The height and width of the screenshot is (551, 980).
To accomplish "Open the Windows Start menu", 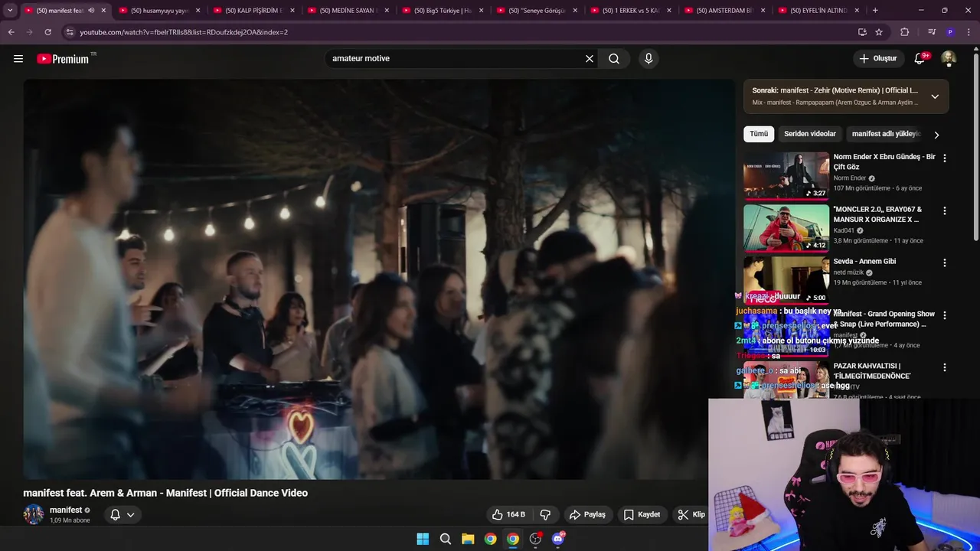I will 423,539.
